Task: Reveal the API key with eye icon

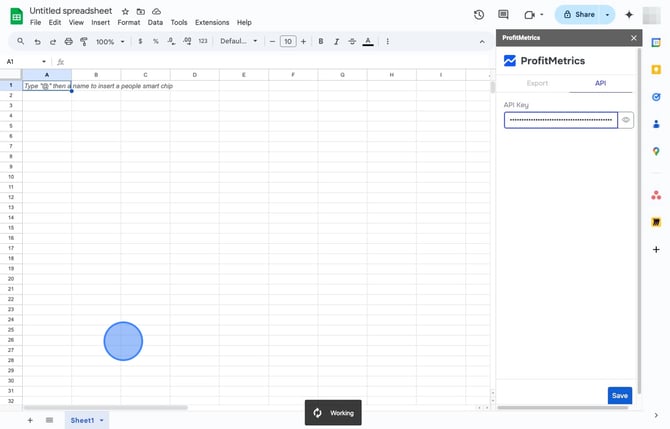Action: (626, 120)
